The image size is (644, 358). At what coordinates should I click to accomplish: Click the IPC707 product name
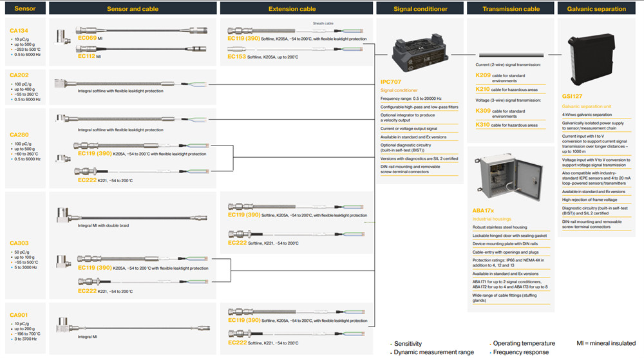tap(391, 82)
